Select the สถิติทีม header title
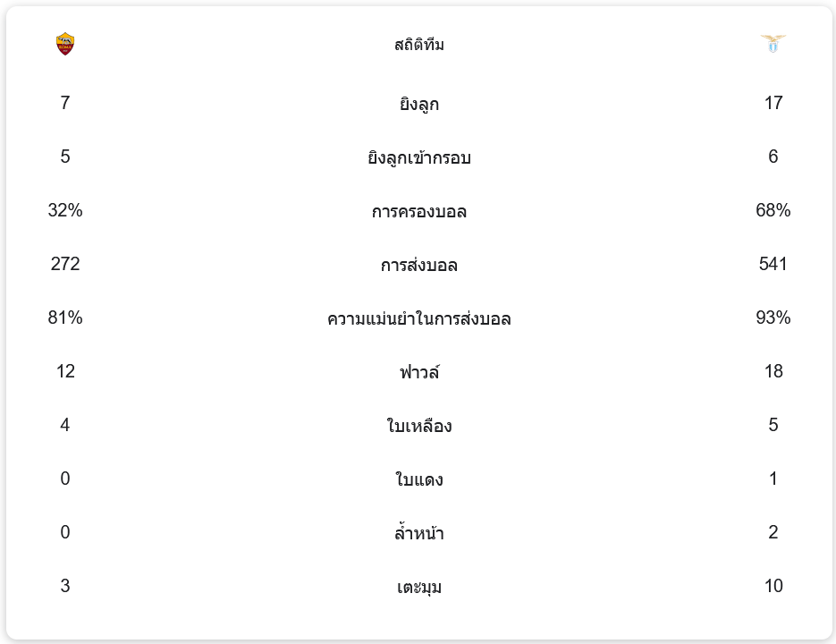Viewport: 836px width, 644px height. [x=418, y=45]
